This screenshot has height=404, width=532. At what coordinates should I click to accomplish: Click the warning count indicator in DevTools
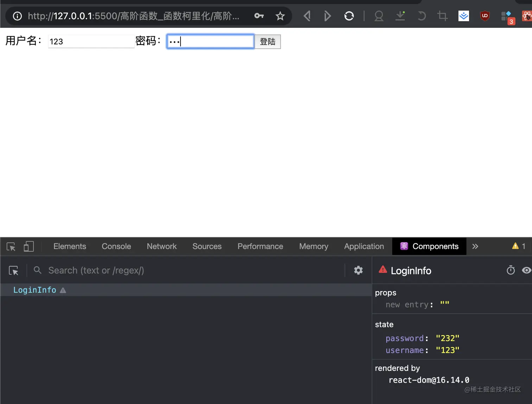point(519,246)
